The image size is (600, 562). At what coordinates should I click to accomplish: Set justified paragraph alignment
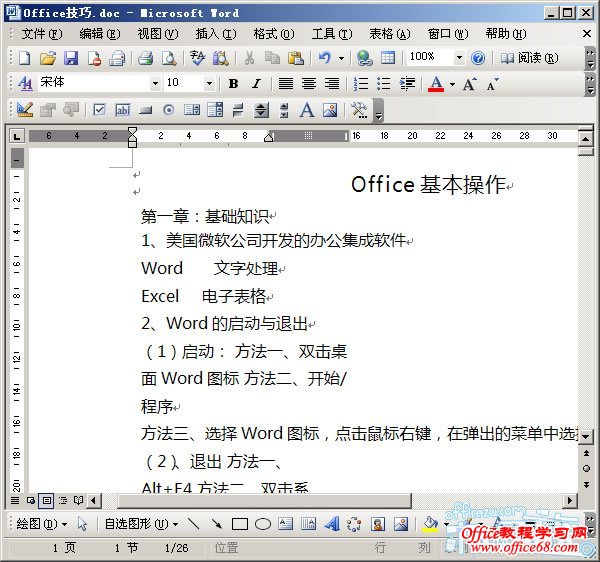pos(285,83)
